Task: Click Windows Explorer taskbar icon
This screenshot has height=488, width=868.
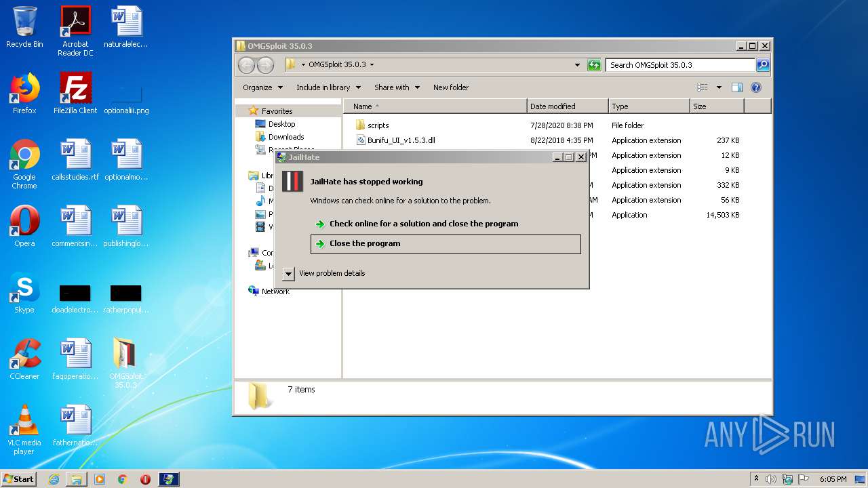Action: [77, 479]
